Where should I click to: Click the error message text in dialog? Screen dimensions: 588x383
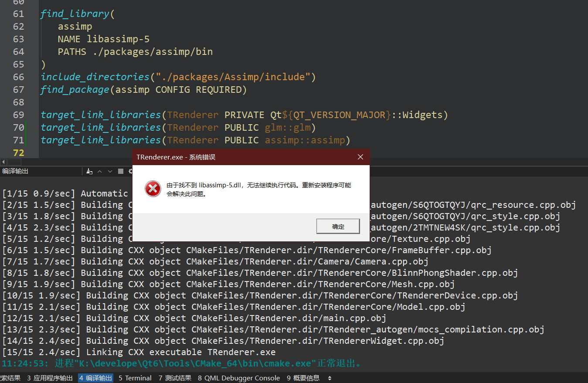259,189
